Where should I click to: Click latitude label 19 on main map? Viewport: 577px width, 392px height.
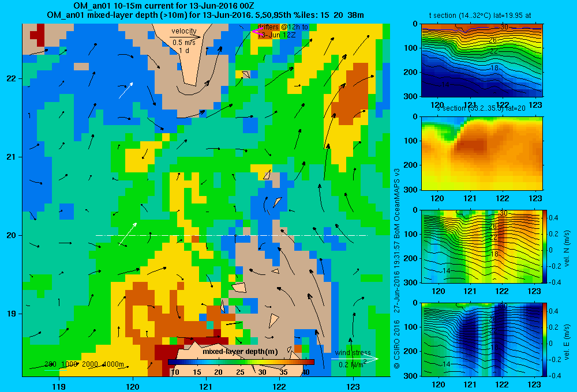click(12, 314)
